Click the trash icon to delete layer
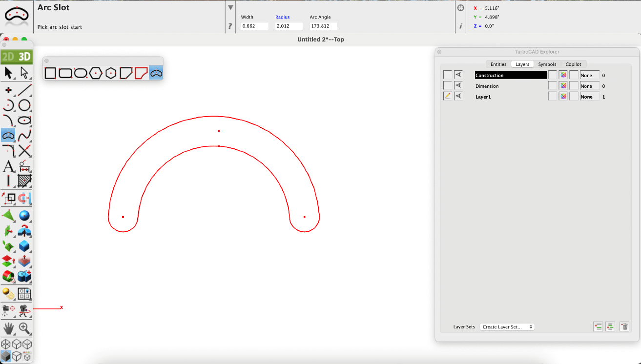Screen dimensions: 641x364 (x=624, y=327)
